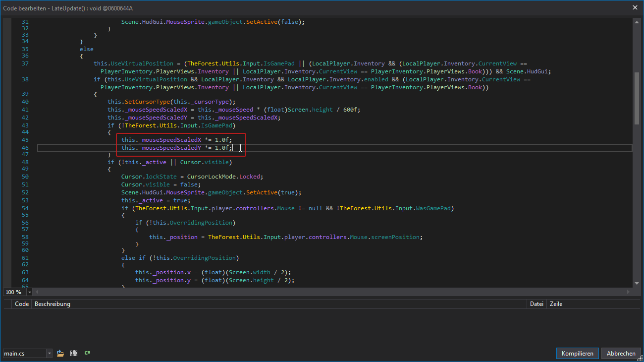This screenshot has width=644, height=362.
Task: Cancel editing with the Abbrechen button
Action: [x=621, y=354]
